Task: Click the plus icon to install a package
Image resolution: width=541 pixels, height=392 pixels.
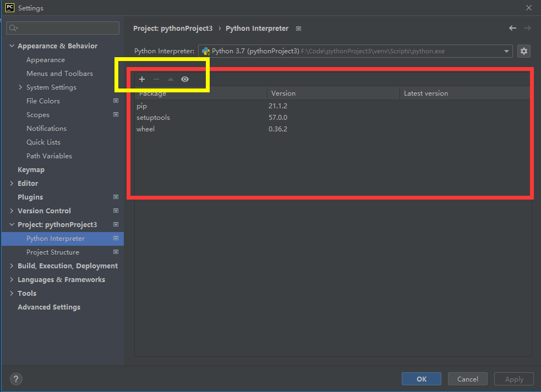Action: pos(142,79)
